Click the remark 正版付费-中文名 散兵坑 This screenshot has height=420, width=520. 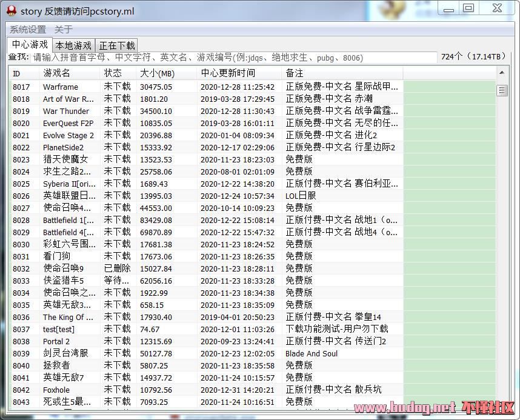point(333,390)
